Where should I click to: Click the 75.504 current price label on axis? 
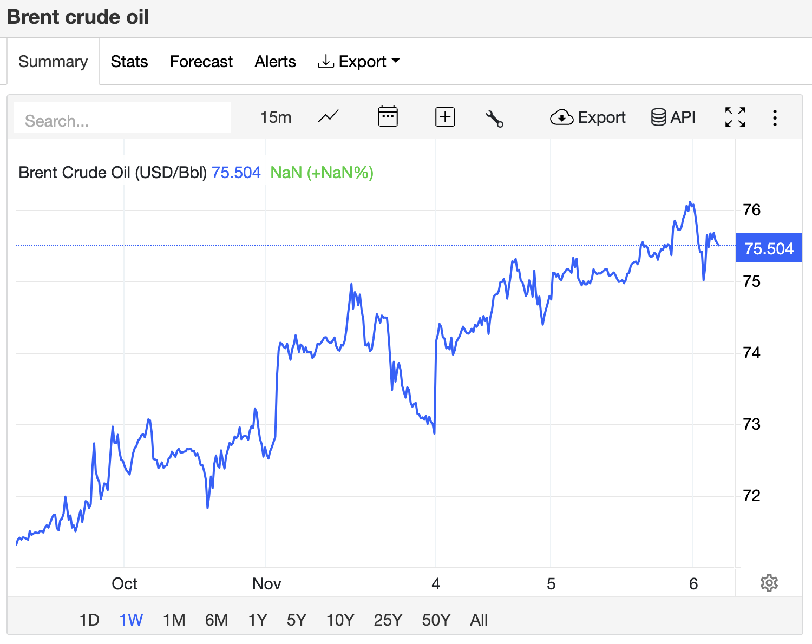click(769, 248)
